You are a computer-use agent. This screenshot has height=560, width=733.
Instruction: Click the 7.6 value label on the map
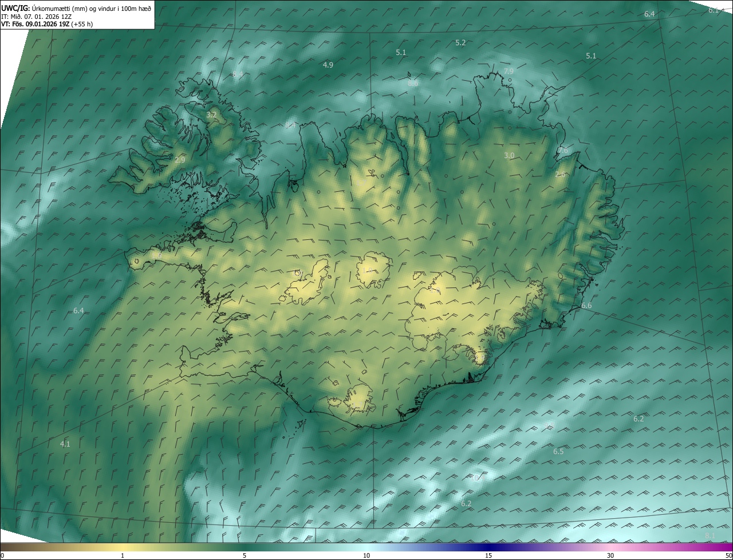click(x=563, y=151)
